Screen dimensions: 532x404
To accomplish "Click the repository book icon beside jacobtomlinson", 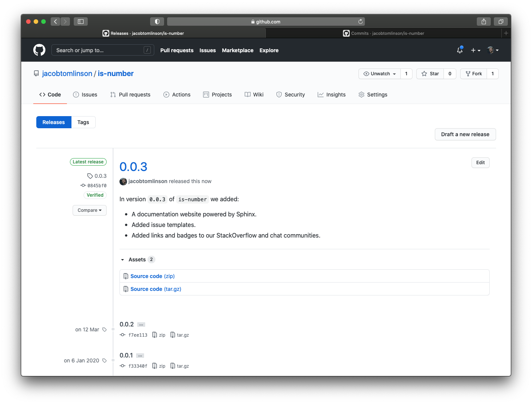I will point(36,73).
